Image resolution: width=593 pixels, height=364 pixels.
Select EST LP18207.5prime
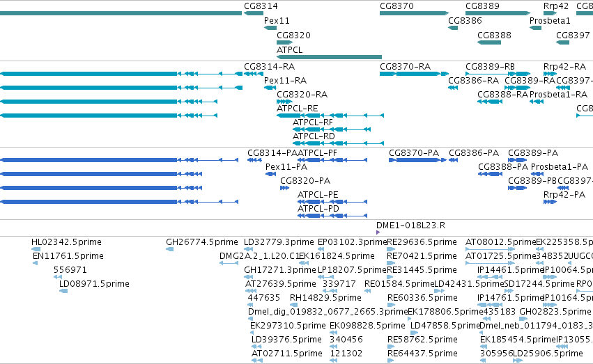[352, 270]
